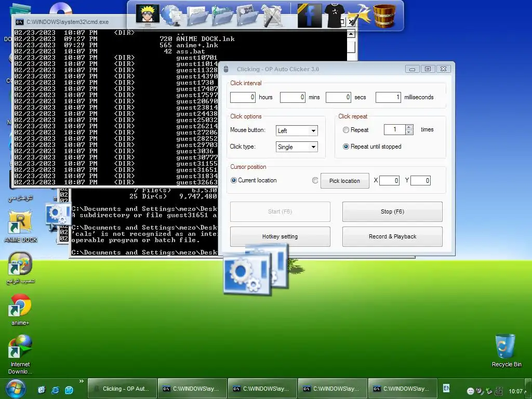Click the mouse icon in Auto Clicker title bar

click(x=227, y=69)
